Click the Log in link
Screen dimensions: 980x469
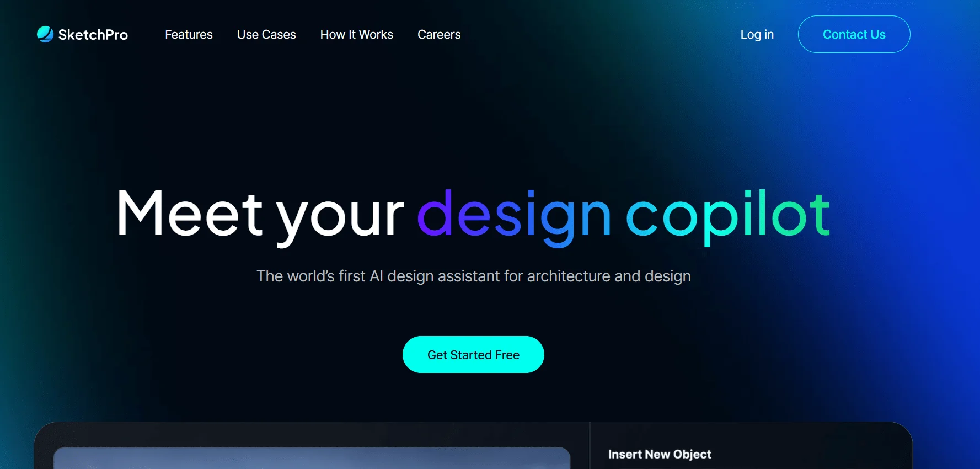[x=757, y=34]
